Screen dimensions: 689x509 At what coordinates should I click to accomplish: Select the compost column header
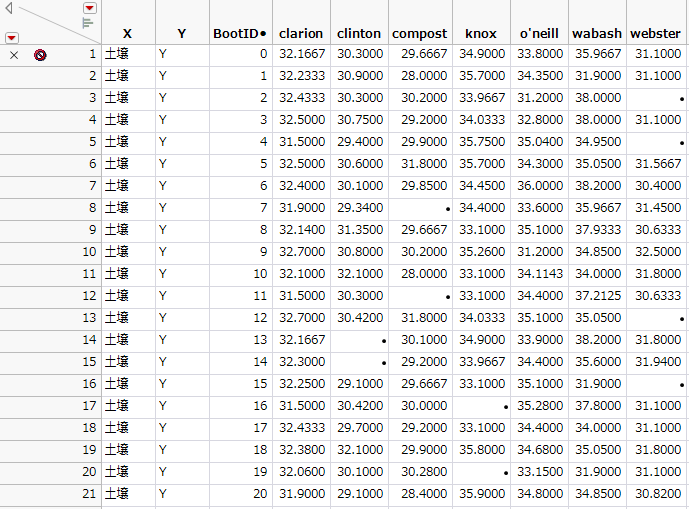pyautogui.click(x=419, y=33)
